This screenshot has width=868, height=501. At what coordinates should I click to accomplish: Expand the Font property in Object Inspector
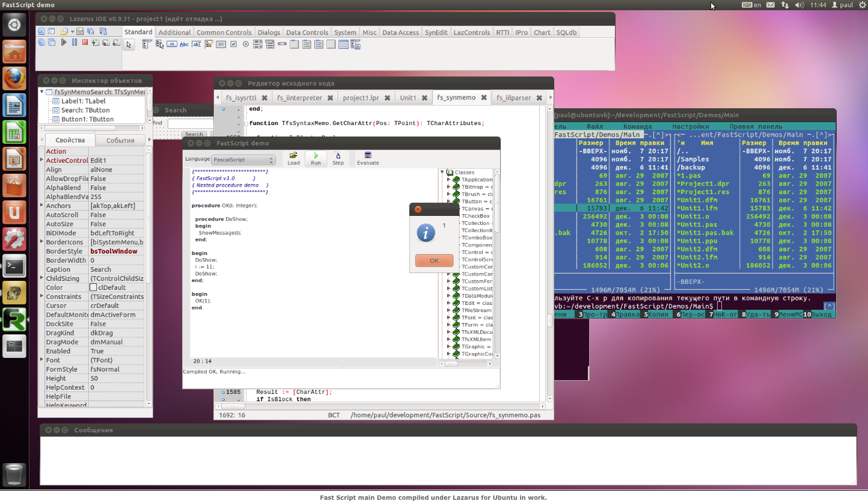[x=41, y=360]
